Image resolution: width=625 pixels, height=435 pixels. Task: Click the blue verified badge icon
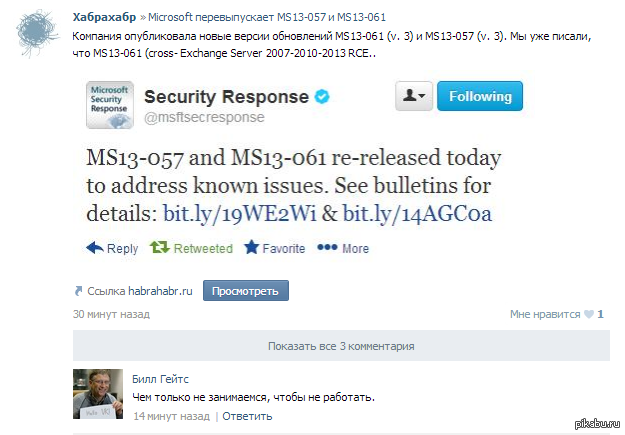pos(324,97)
